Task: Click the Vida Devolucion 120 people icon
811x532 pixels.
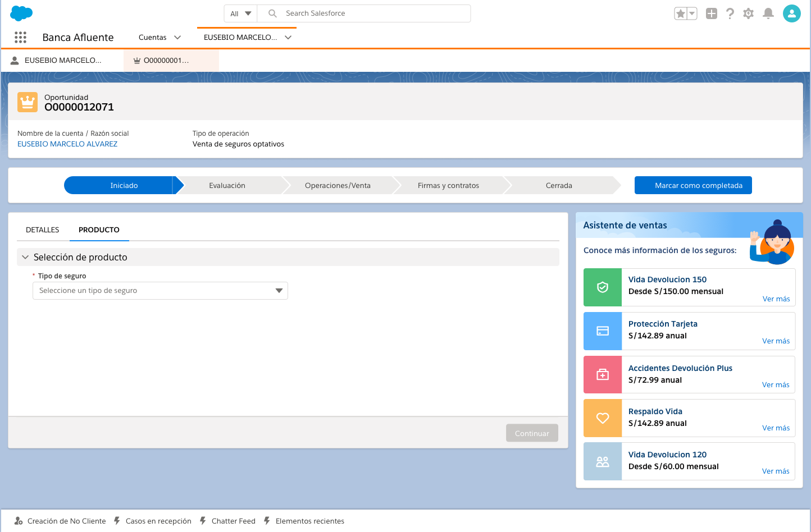Action: 603,461
